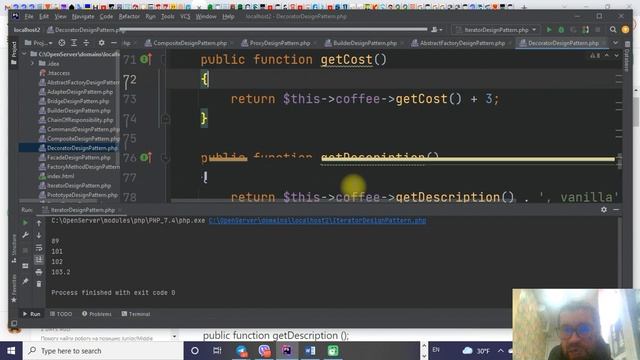The image size is (640, 360).
Task: Toggle soft-wrap in Run console
Action: [x=39, y=248]
